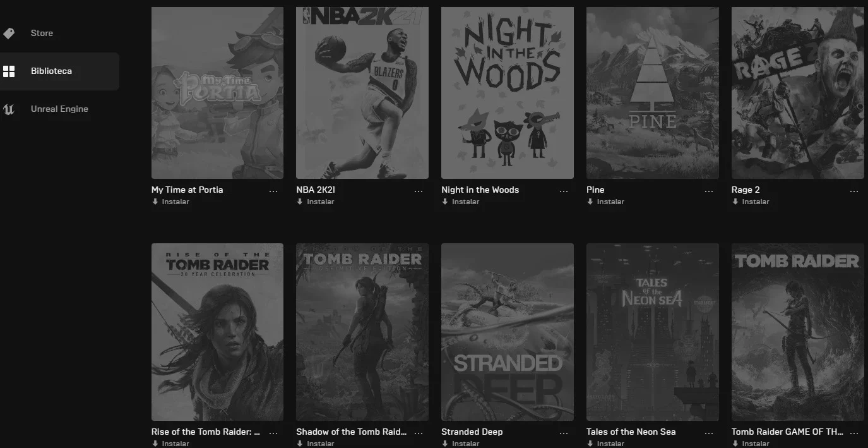
Task: Open Stranded Deep cover thumbnail
Action: (508, 332)
